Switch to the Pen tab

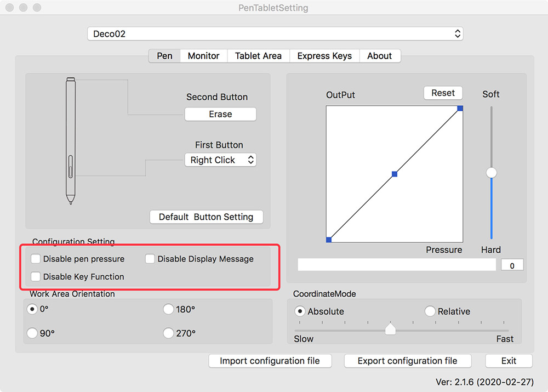coord(164,56)
